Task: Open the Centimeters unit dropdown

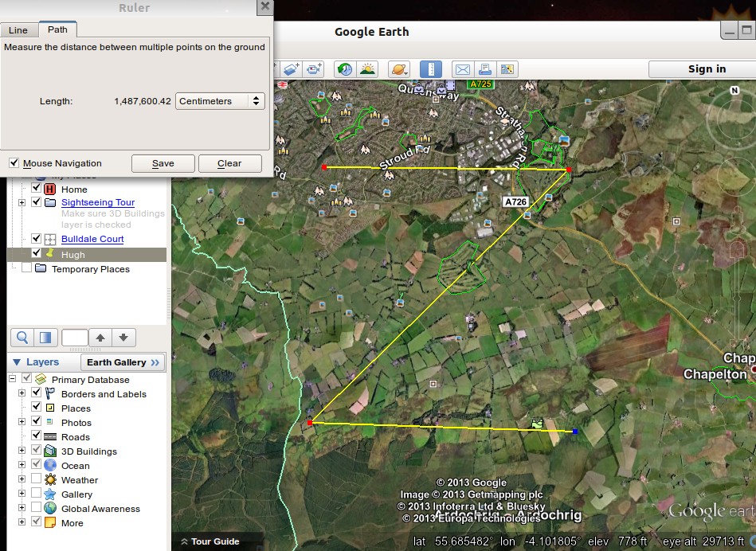Action: (x=220, y=101)
